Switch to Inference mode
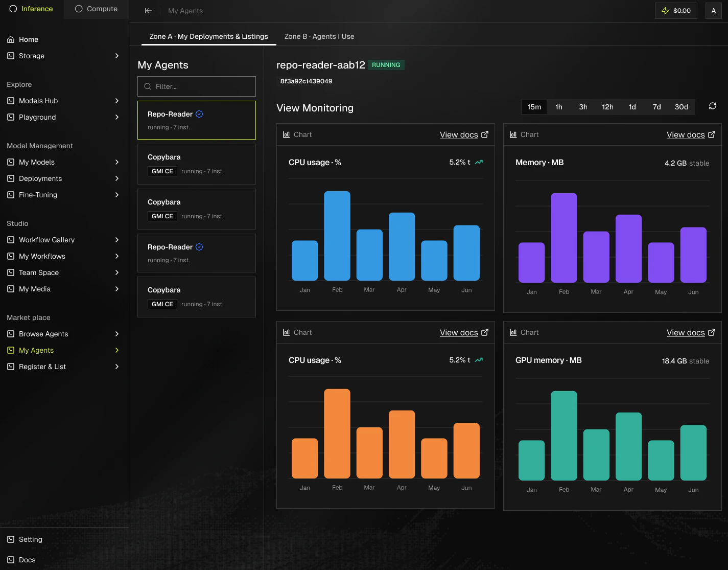 tap(31, 9)
